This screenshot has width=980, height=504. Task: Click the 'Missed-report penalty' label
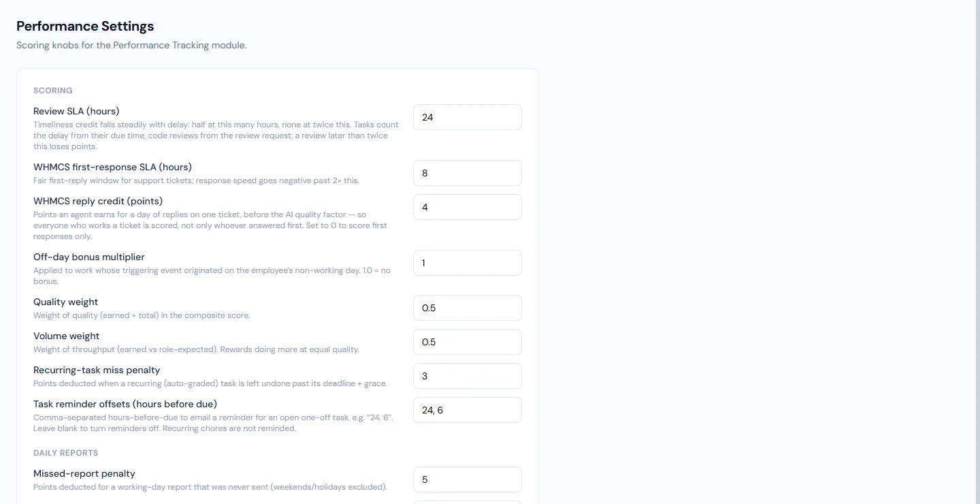(x=84, y=473)
